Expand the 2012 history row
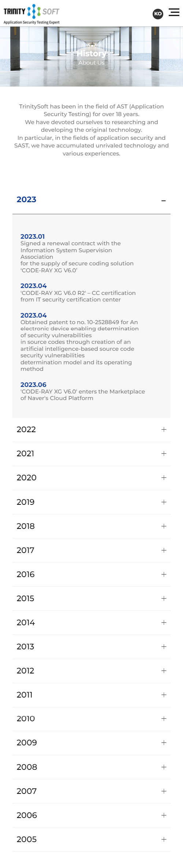 [x=91, y=671]
